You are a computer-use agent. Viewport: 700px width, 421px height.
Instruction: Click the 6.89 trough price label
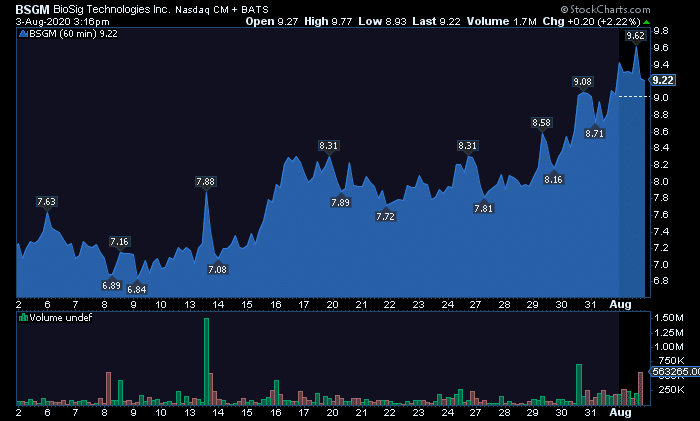point(111,286)
